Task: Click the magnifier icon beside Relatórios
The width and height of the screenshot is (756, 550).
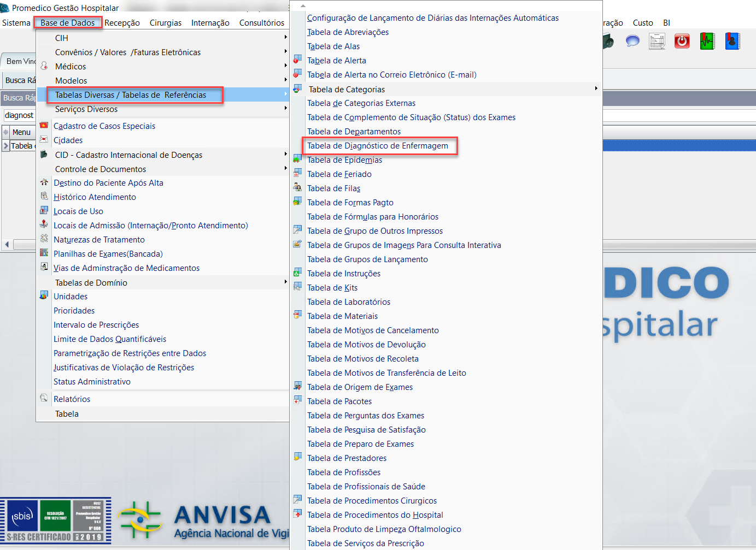Action: point(44,399)
